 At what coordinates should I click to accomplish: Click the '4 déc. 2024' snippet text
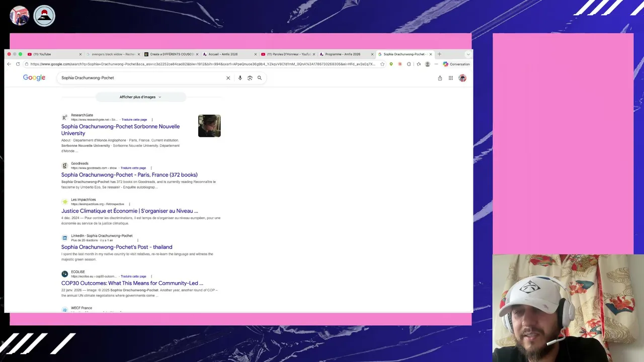tap(71, 218)
